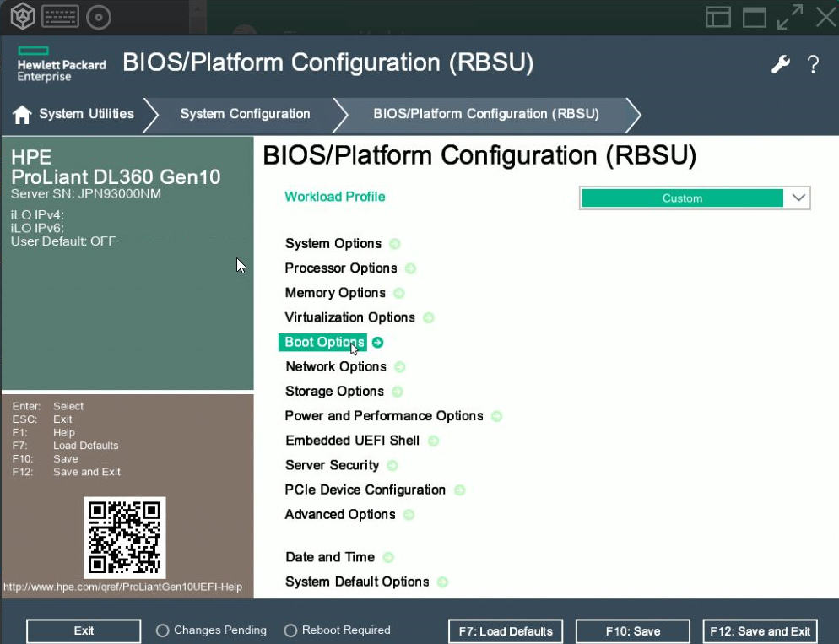Expand the Processor Options submenu

click(341, 268)
